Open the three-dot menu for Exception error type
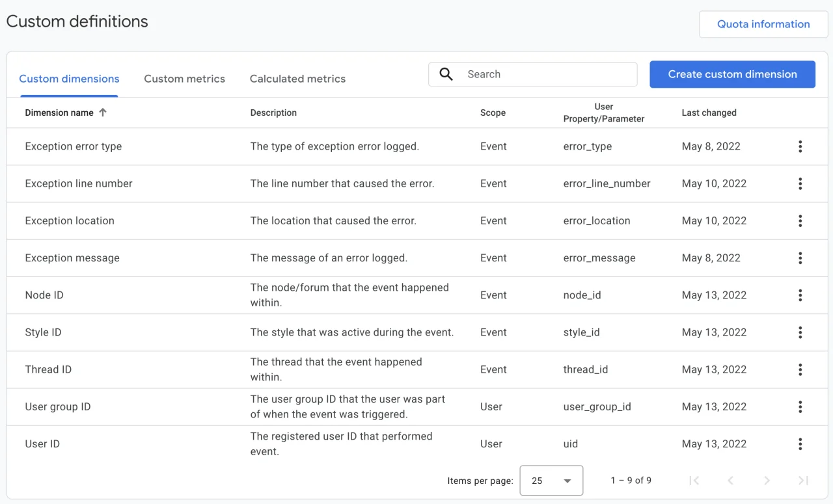Viewport: 833px width, 504px height. point(800,146)
